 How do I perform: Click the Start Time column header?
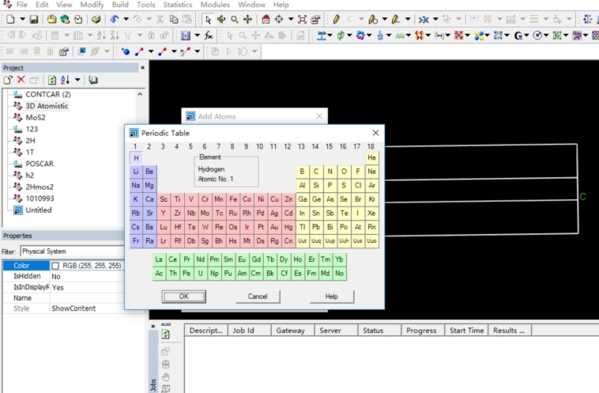(x=466, y=330)
